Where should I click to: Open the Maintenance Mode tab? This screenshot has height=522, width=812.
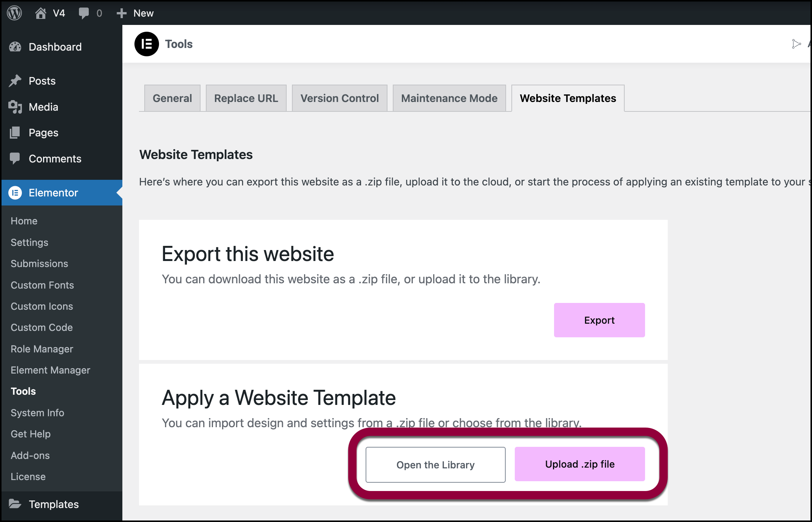point(449,98)
